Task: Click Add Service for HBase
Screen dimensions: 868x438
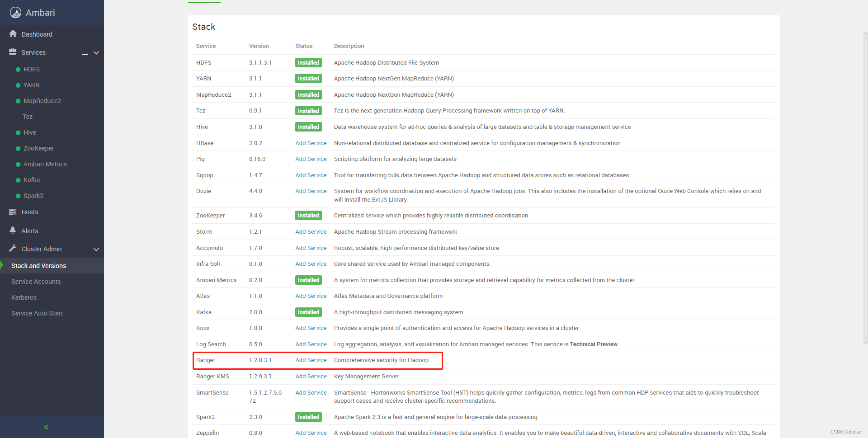Action: tap(311, 143)
